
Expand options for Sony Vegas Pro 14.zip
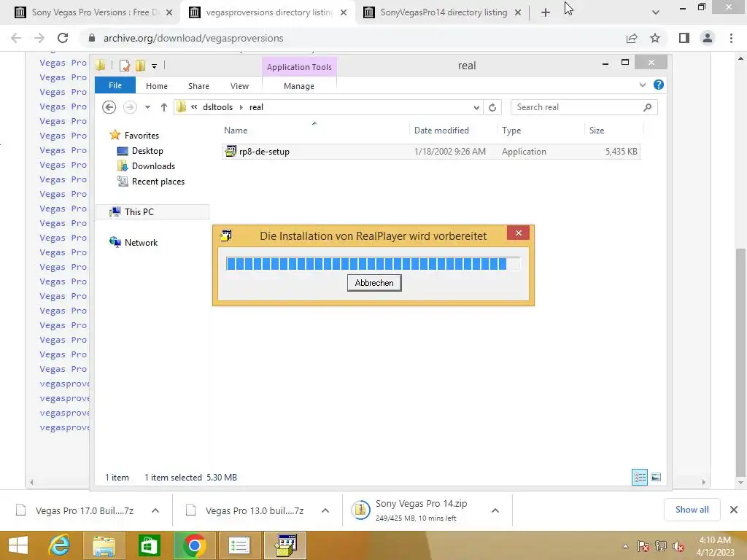(x=495, y=510)
